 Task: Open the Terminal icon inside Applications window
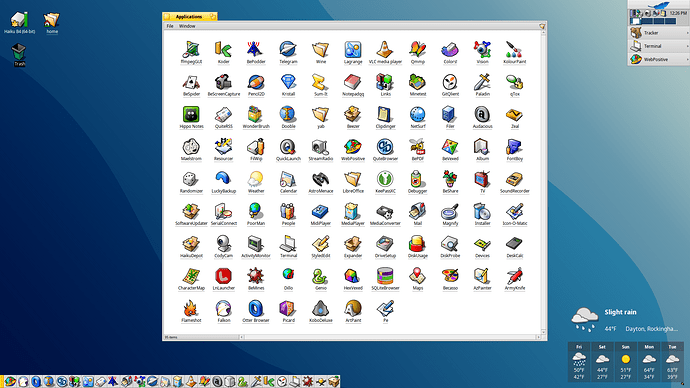point(288,243)
